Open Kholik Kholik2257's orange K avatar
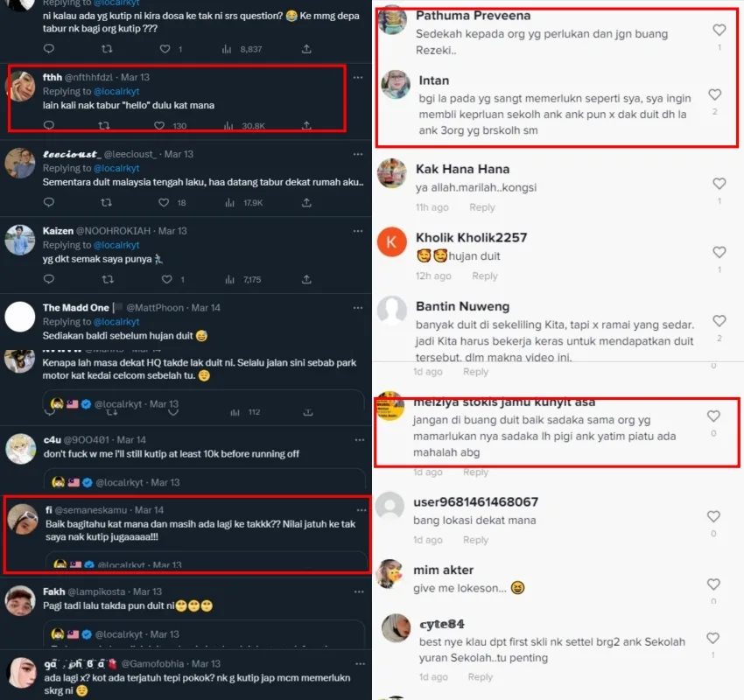Screen dimensions: 744x700 392,242
